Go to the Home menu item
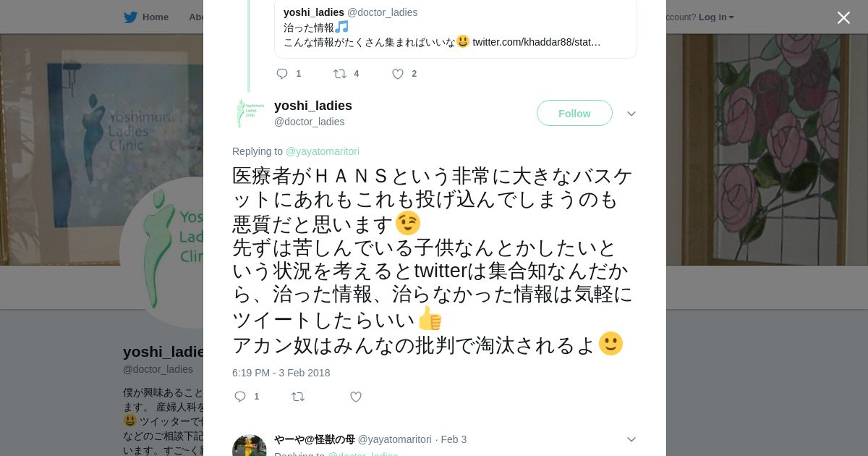 pos(155,17)
